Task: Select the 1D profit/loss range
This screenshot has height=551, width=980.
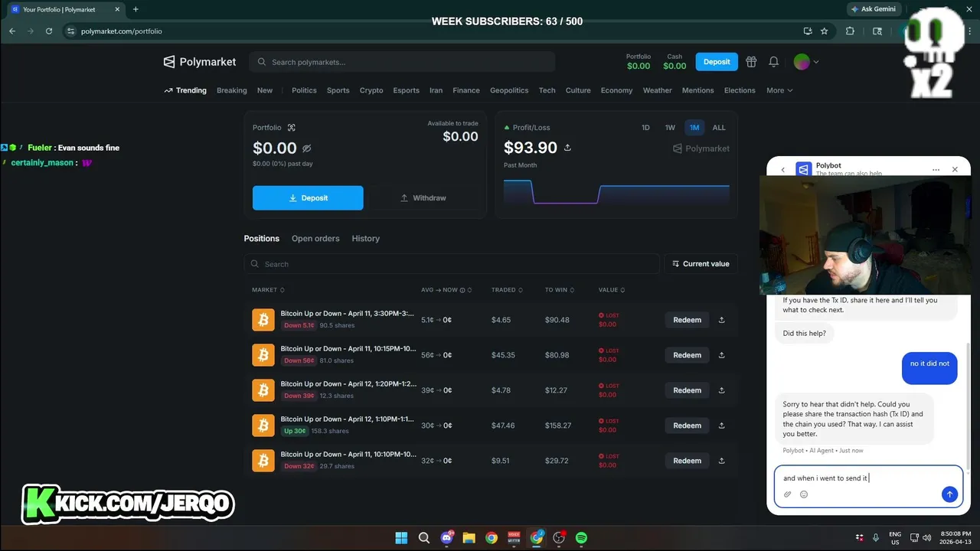Action: point(645,128)
